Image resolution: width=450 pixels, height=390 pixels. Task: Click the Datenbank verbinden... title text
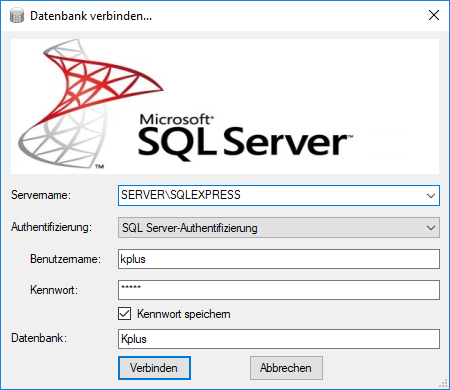[91, 16]
